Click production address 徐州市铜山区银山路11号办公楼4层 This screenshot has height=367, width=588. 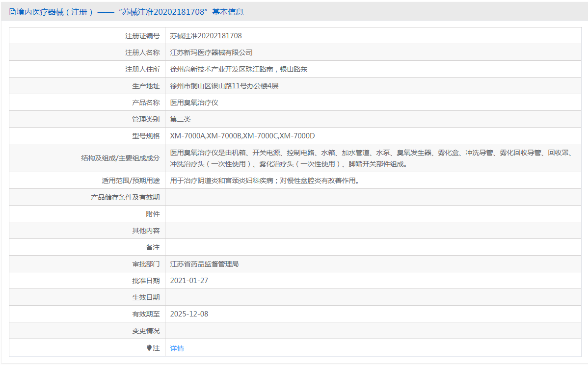click(x=224, y=86)
